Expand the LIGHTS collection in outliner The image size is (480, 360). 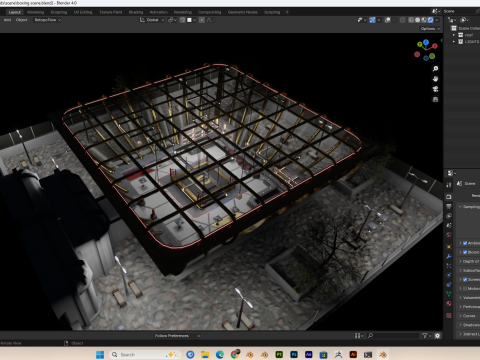(x=454, y=42)
